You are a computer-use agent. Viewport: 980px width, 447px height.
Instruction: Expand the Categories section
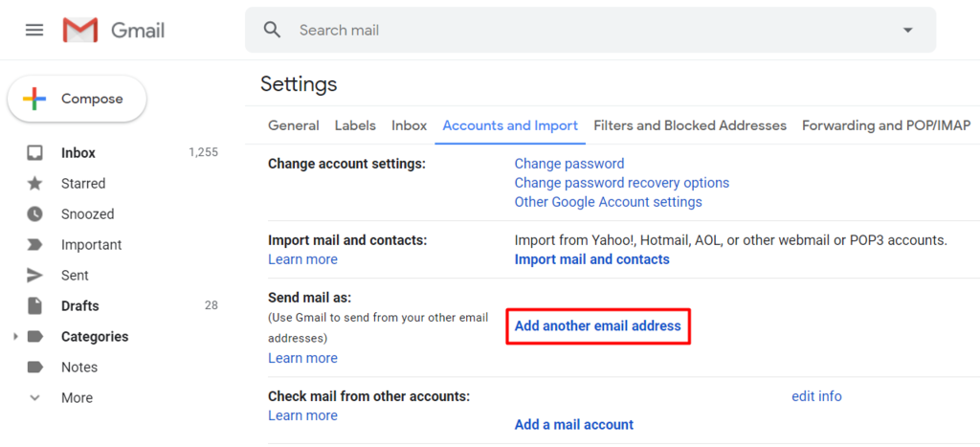click(x=14, y=337)
